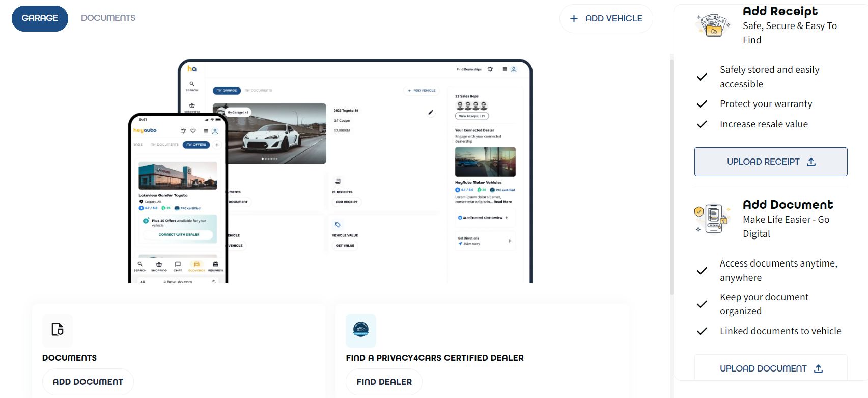The height and width of the screenshot is (398, 868).
Task: Click the dealership building photo in phone mockup
Action: point(178,175)
